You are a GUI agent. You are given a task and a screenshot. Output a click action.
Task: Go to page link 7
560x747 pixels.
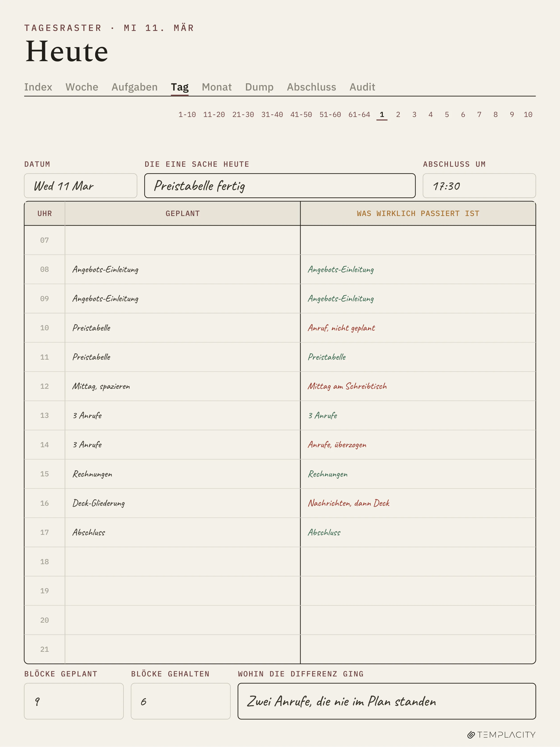pos(479,114)
